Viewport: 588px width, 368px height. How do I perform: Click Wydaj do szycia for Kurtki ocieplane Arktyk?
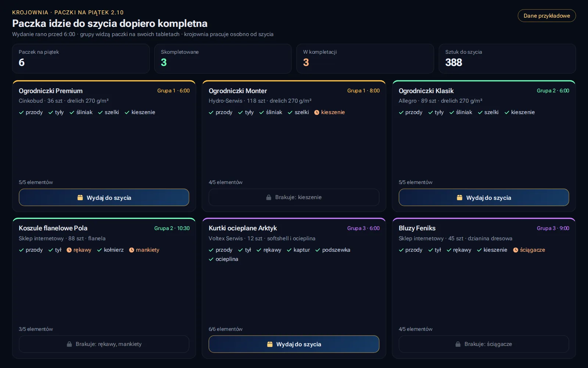(294, 344)
